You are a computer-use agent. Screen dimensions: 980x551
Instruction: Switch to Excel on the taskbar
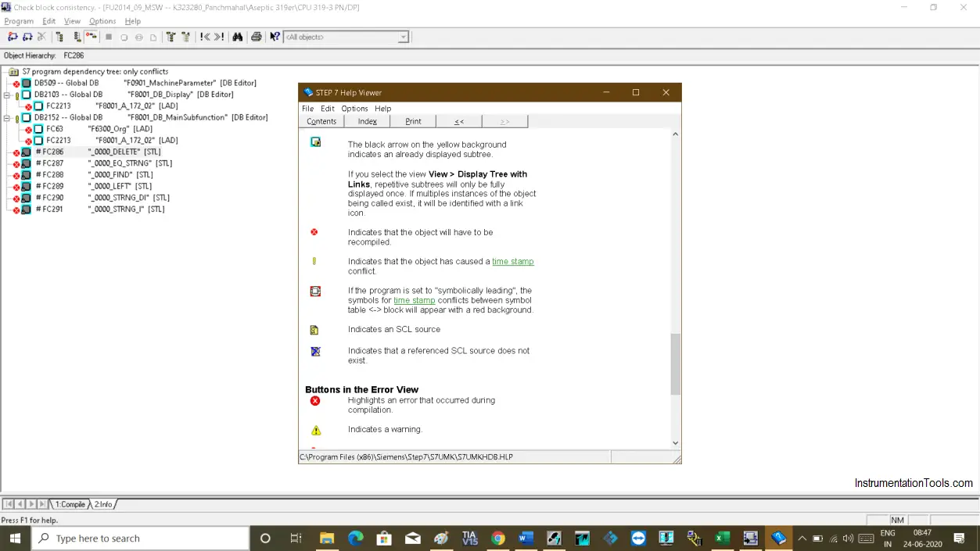722,538
